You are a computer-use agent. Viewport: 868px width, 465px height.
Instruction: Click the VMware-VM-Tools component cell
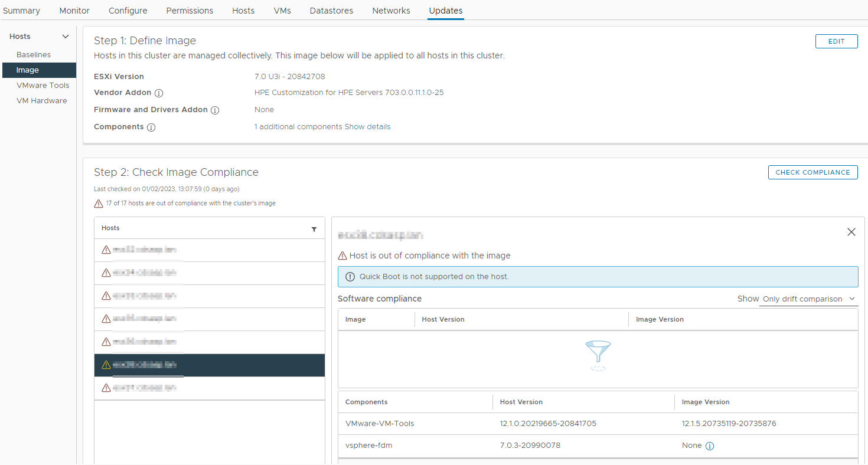[380, 424]
